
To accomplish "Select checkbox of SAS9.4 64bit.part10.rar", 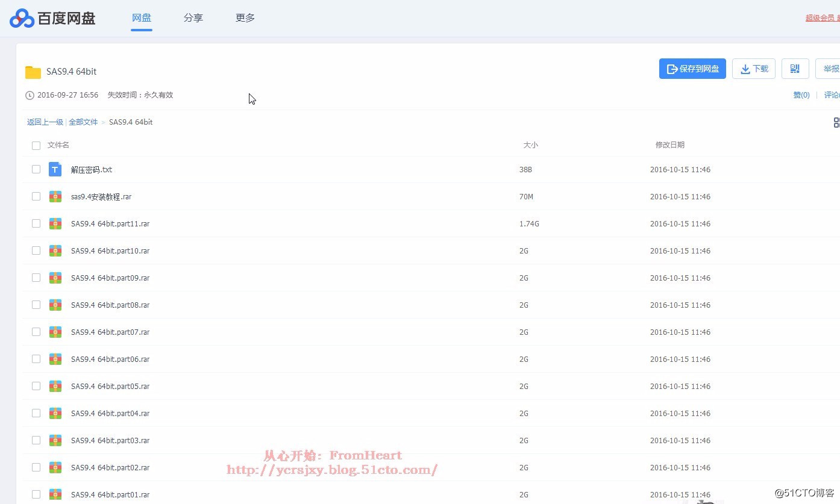I will click(36, 250).
